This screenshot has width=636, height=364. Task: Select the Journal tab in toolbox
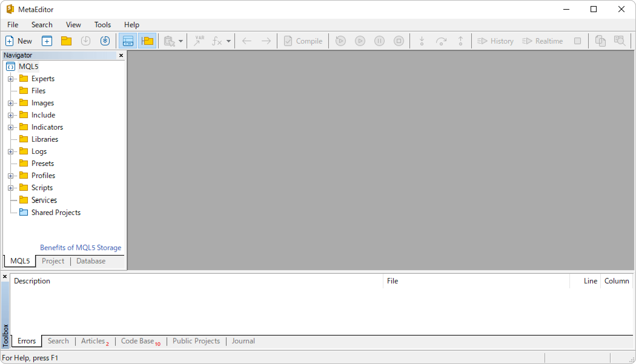[x=243, y=341]
